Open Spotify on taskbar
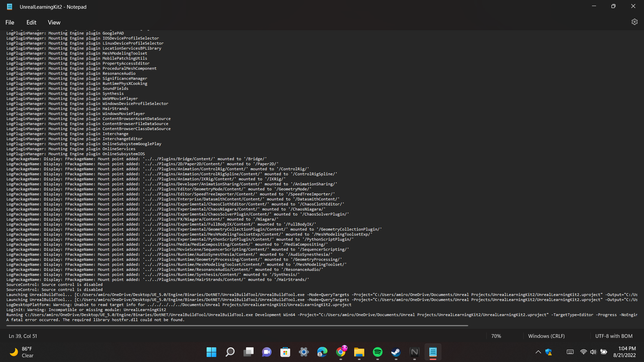The width and height of the screenshot is (644, 362). pos(378,352)
